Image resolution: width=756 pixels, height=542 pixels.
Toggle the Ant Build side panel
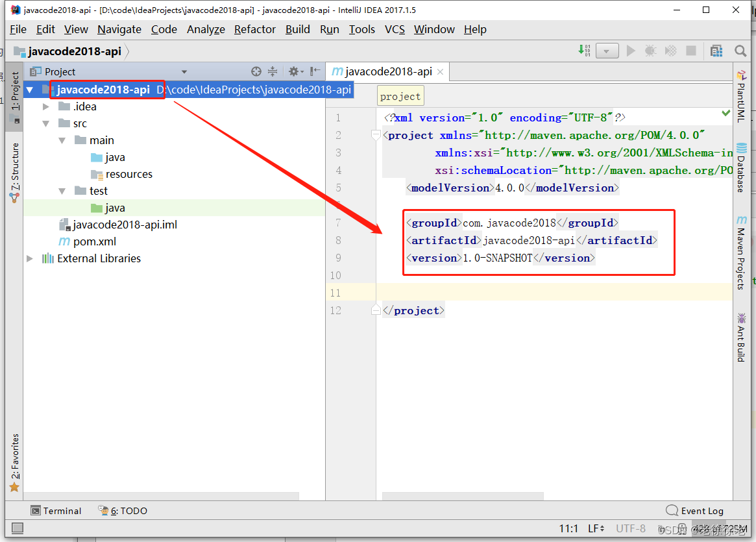tap(741, 338)
